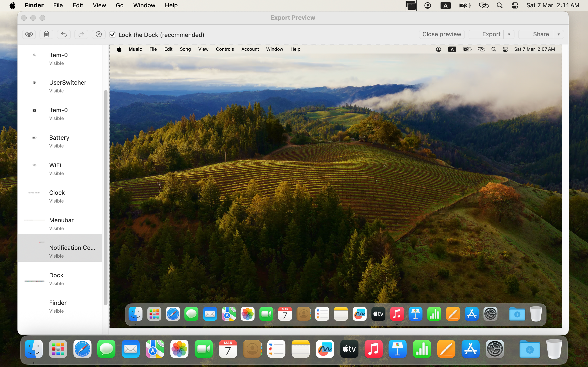Image resolution: width=588 pixels, height=367 pixels.
Task: Click the trash delete toolbar icon
Action: pos(46,34)
